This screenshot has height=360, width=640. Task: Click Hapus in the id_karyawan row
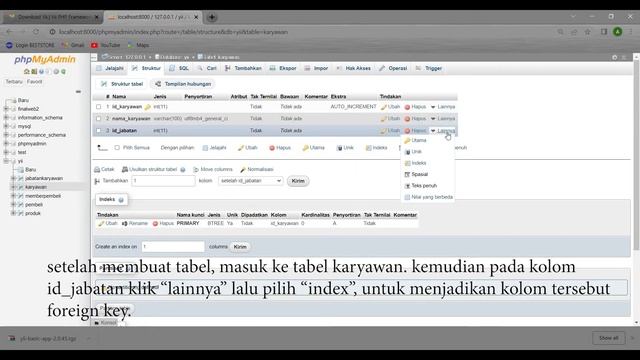pyautogui.click(x=415, y=107)
